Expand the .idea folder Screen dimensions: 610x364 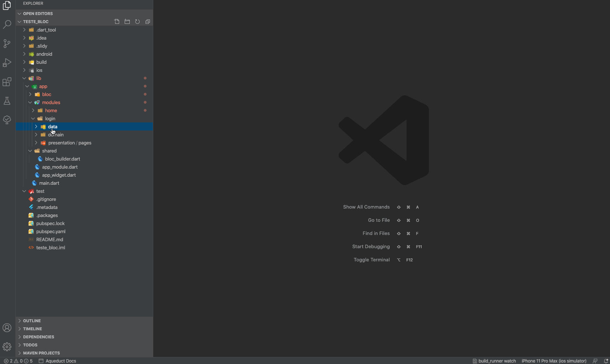coord(84,38)
